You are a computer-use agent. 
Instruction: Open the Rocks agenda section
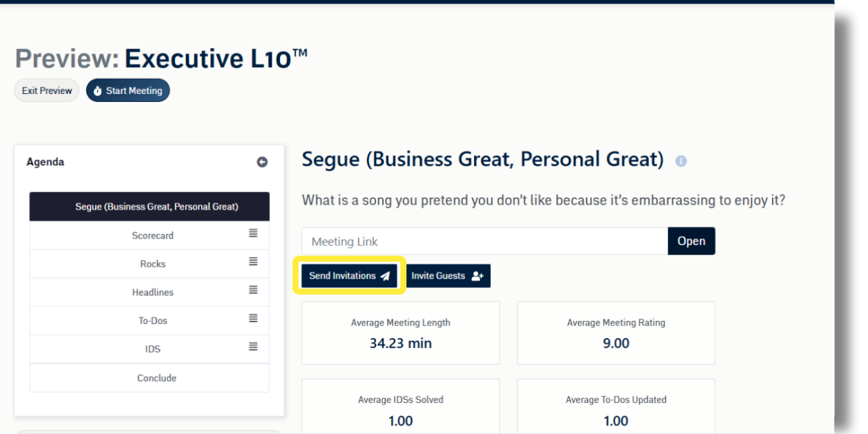coord(153,264)
